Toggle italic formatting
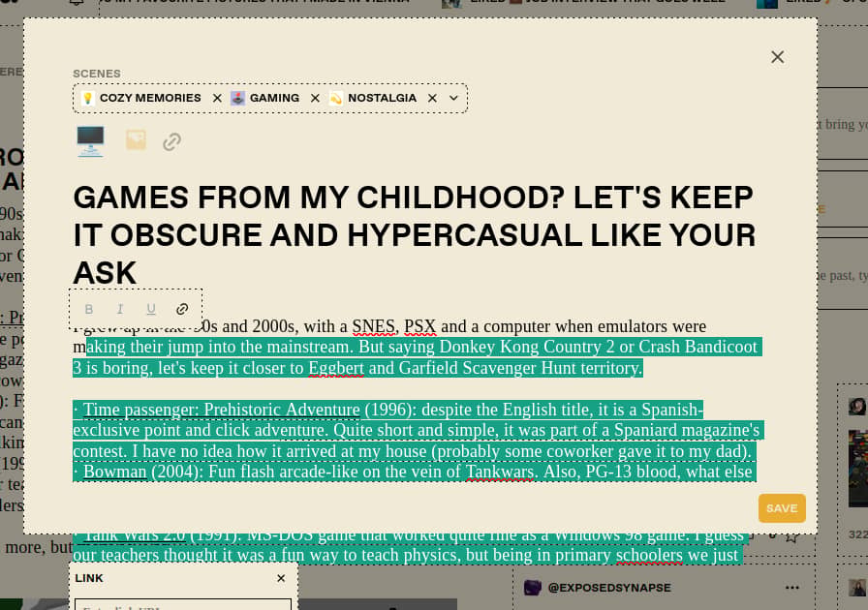 click(119, 309)
